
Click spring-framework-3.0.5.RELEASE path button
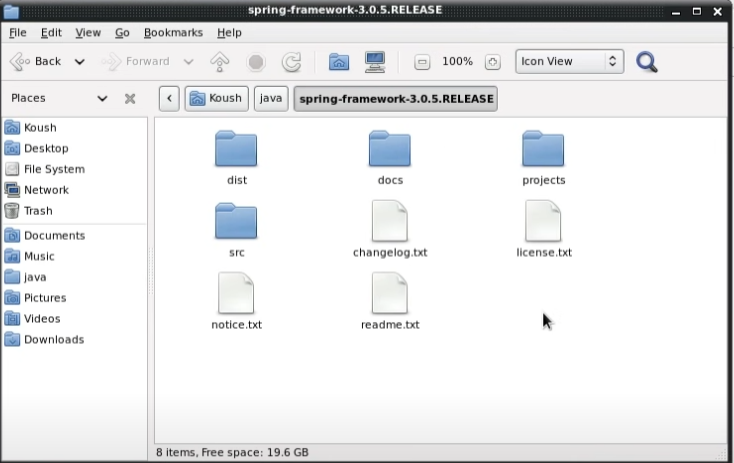[396, 99]
